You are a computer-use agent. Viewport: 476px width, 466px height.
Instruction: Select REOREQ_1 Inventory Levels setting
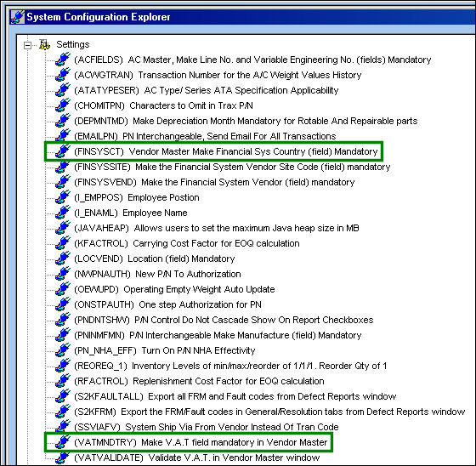tap(230, 366)
